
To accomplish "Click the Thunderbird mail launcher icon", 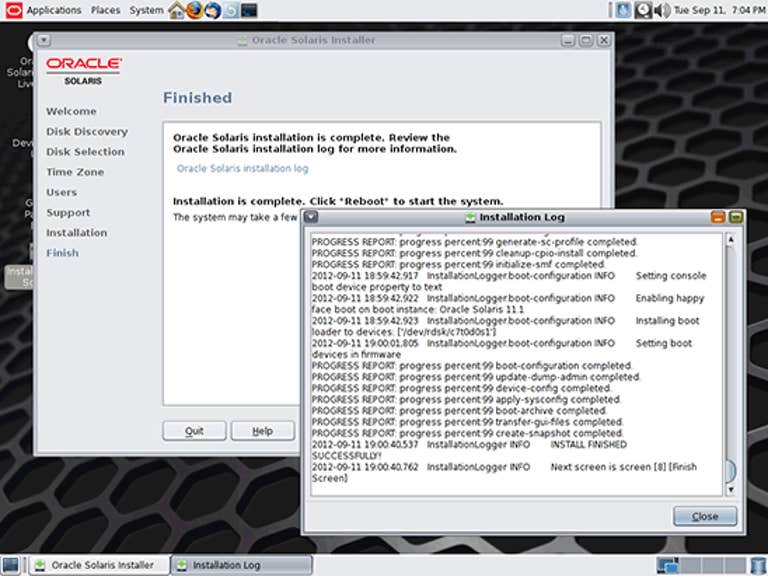I will click(211, 10).
